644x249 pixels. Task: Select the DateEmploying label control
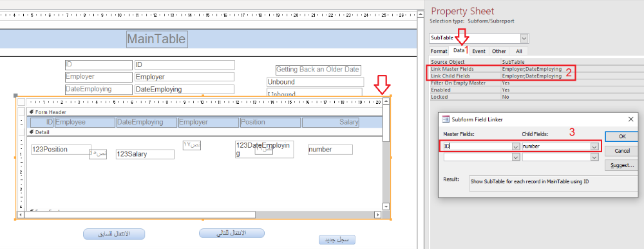pyautogui.click(x=99, y=89)
